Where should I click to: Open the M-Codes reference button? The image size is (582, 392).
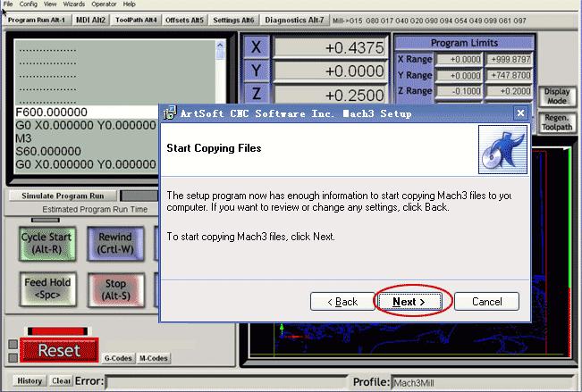(x=154, y=358)
